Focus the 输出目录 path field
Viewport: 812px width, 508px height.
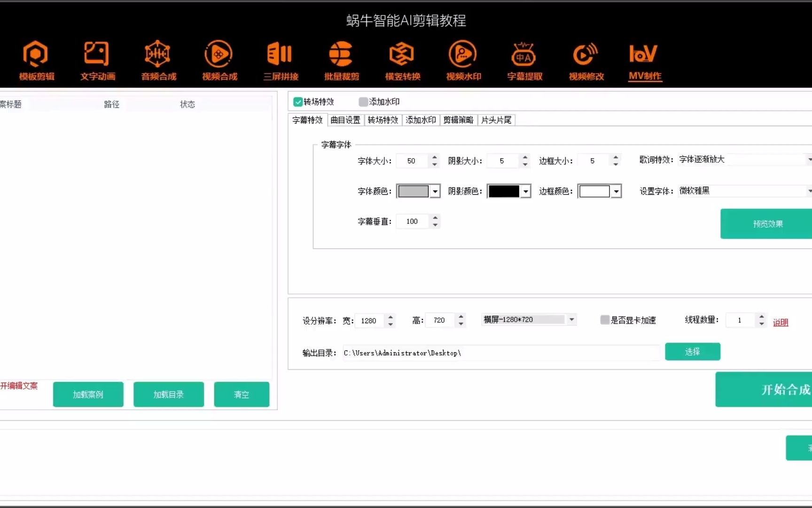click(501, 353)
